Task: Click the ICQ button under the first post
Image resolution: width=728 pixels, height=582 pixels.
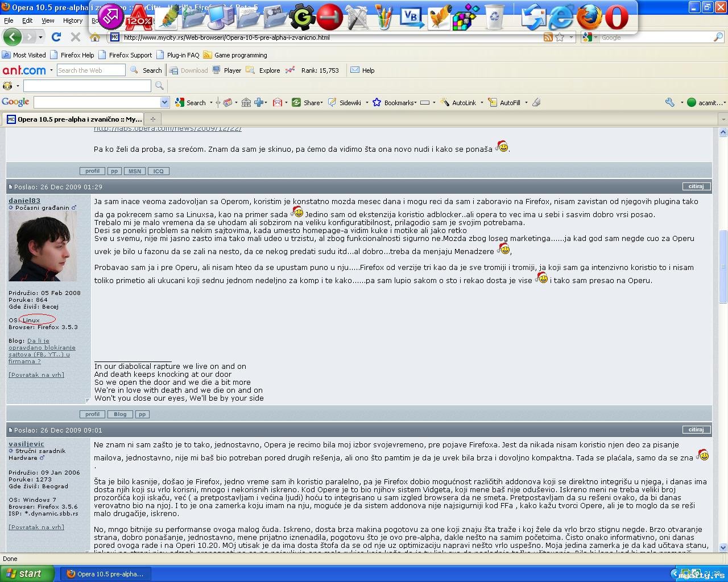Action: (x=159, y=171)
